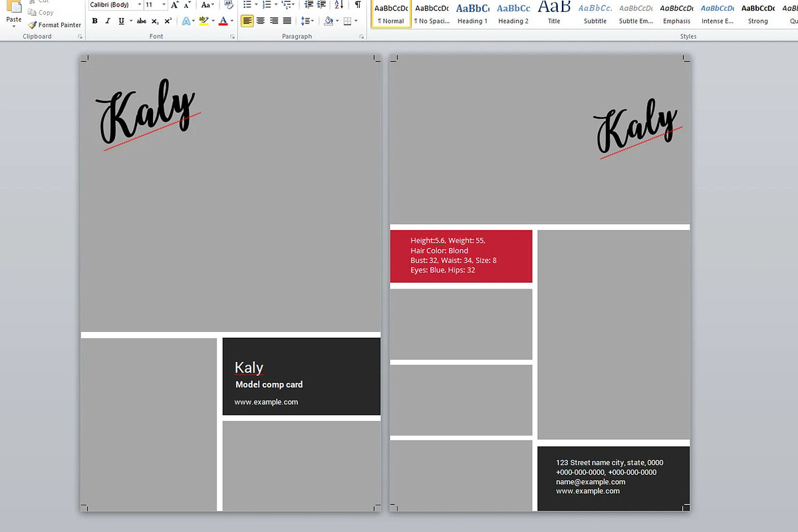Click the Paste button
This screenshot has height=532, width=798.
[13, 13]
